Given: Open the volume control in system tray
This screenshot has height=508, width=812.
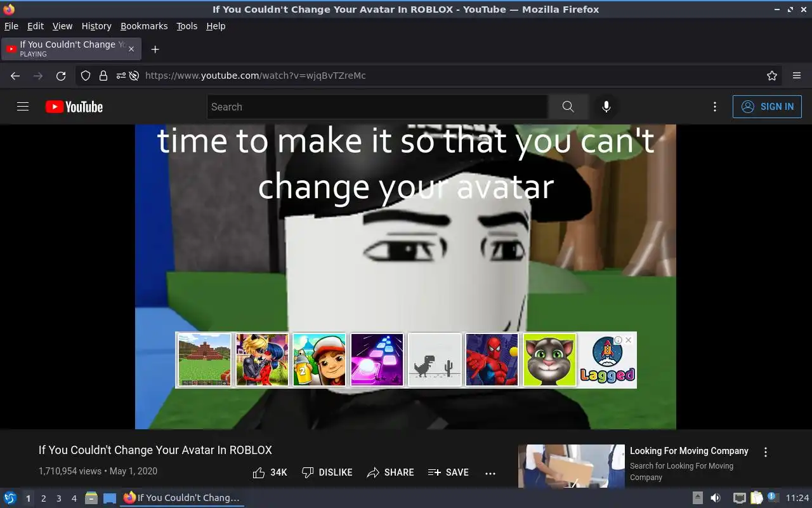Looking at the screenshot, I should pyautogui.click(x=716, y=498).
